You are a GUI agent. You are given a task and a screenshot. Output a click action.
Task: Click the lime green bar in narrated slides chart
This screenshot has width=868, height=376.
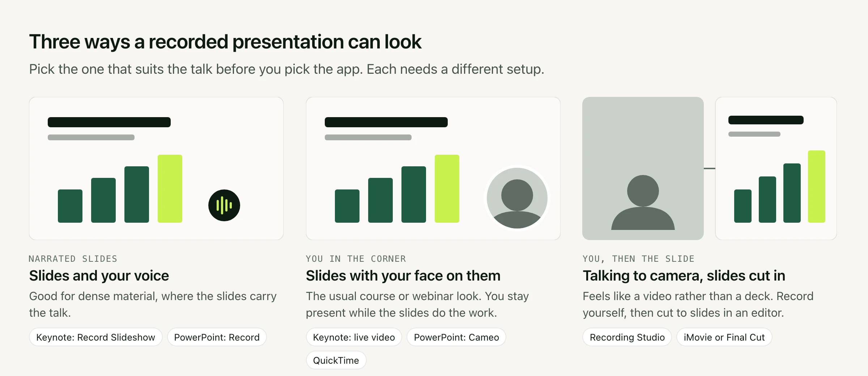pos(170,189)
